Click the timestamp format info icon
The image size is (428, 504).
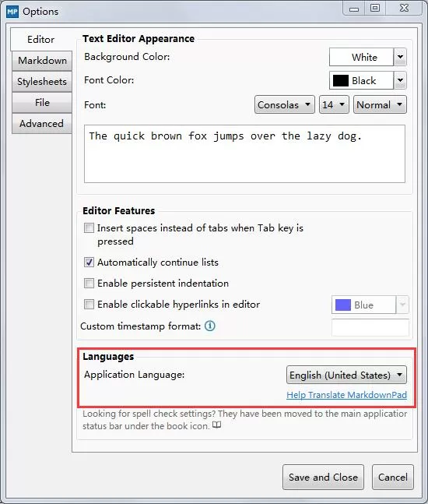(x=210, y=326)
